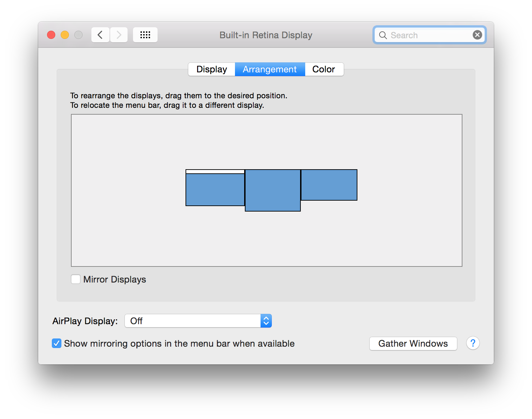Select the left display with menu bar
Viewport: 532px width, 419px height.
click(x=215, y=188)
